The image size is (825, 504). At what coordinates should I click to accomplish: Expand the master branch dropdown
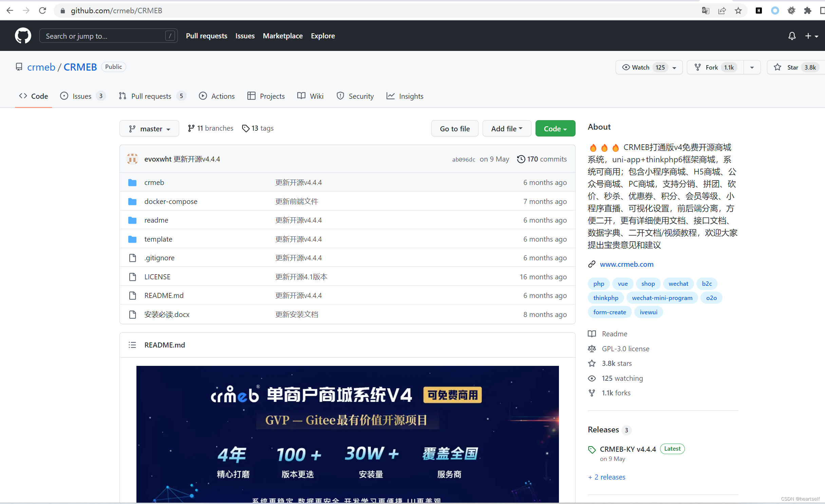click(x=149, y=129)
